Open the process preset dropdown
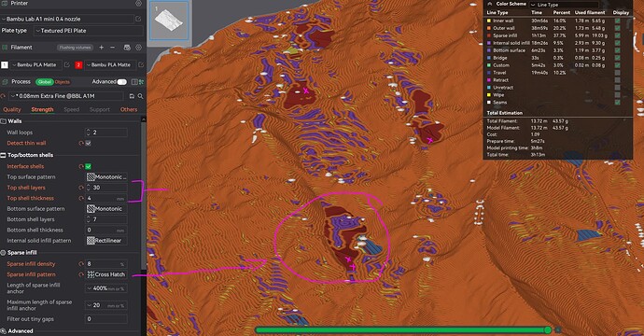 [66, 96]
